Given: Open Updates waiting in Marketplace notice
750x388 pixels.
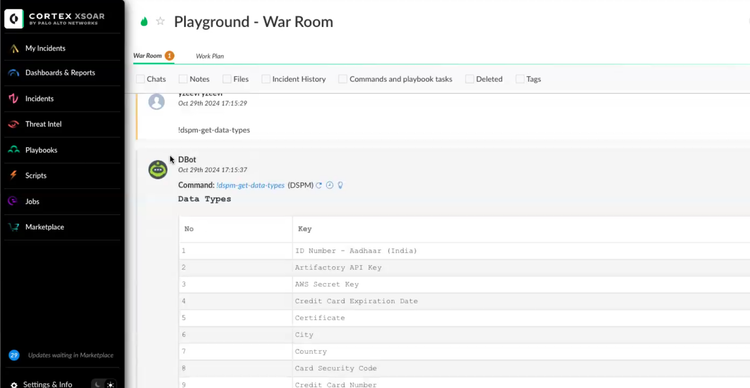Looking at the screenshot, I should pos(70,355).
